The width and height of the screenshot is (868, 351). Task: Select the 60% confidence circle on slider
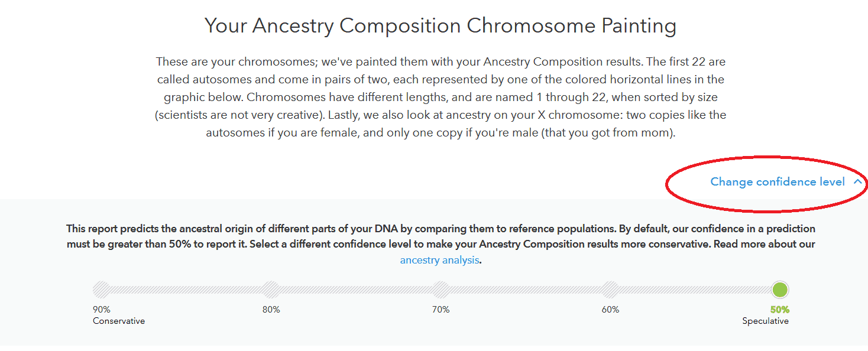[611, 290]
